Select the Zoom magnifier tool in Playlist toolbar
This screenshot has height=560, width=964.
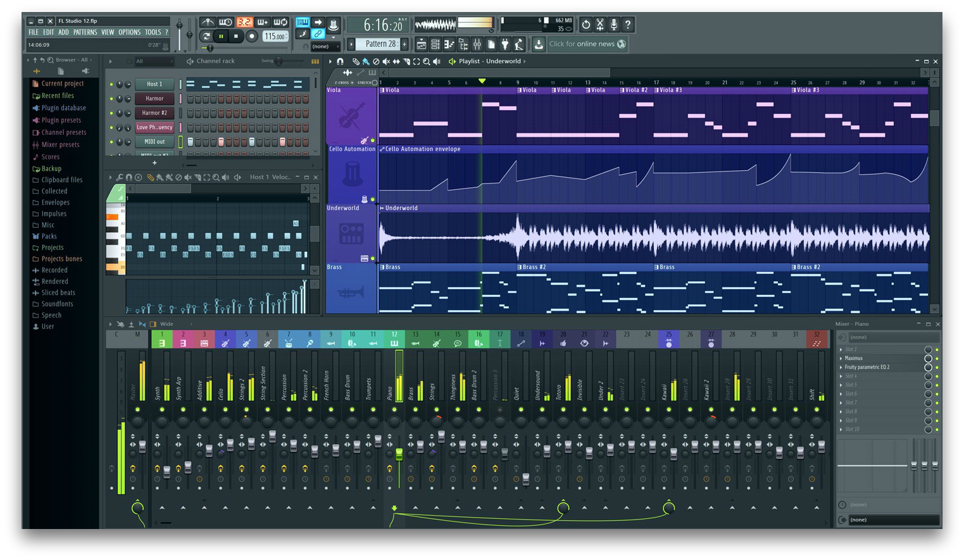click(x=427, y=61)
